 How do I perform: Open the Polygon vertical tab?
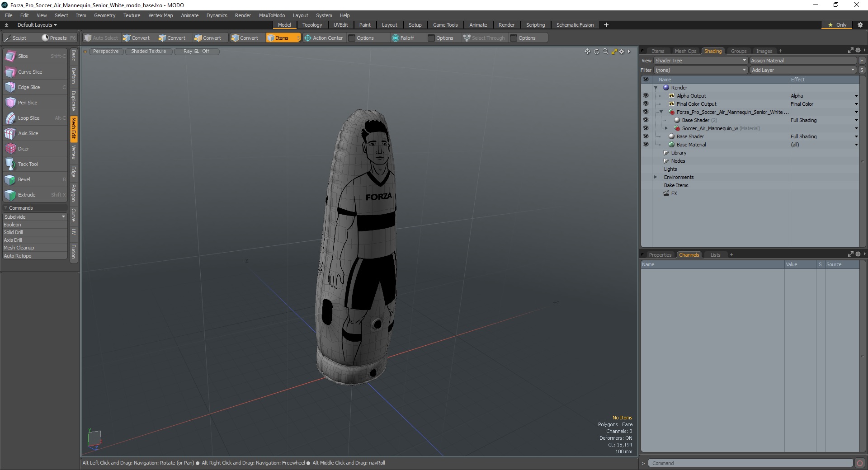73,193
